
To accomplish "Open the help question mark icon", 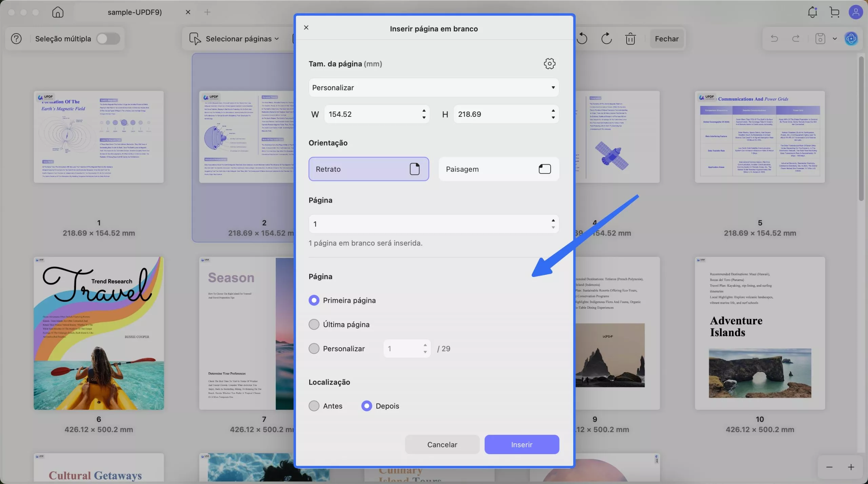I will (16, 38).
